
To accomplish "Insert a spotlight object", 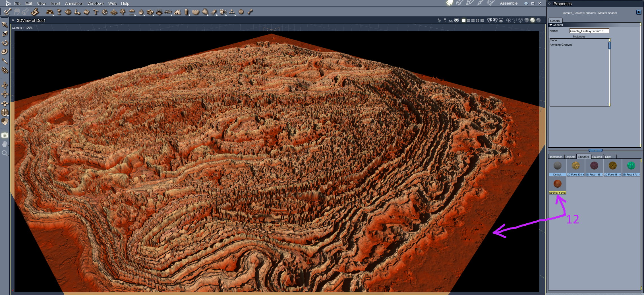I will (214, 12).
